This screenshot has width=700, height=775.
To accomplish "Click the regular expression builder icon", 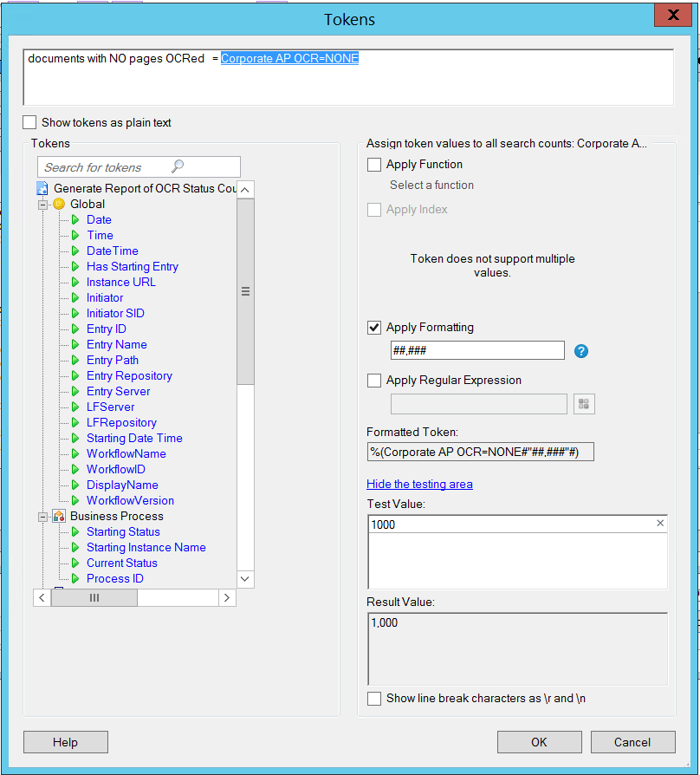I will (x=583, y=404).
